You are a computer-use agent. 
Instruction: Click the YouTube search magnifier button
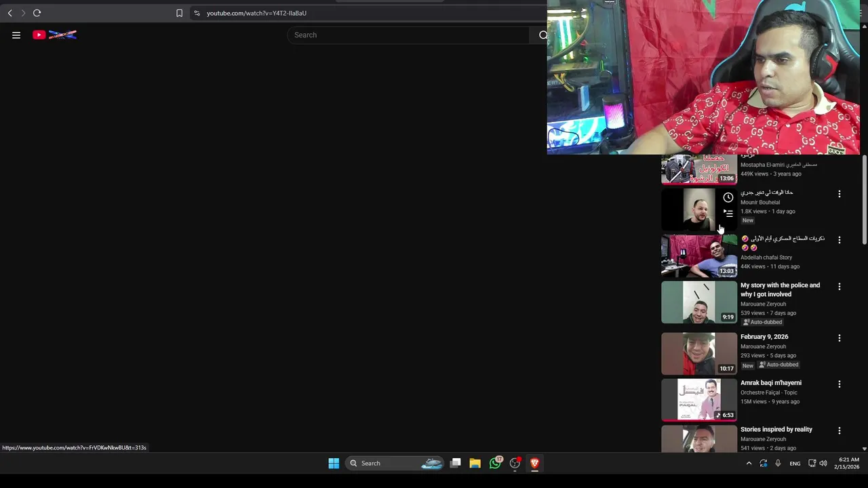click(x=543, y=35)
